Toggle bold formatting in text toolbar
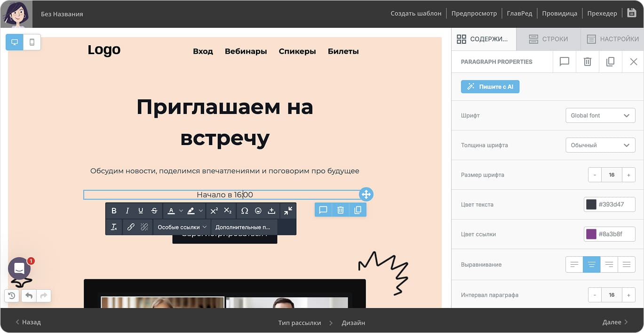Viewport: 644px width, 333px height. pyautogui.click(x=114, y=211)
